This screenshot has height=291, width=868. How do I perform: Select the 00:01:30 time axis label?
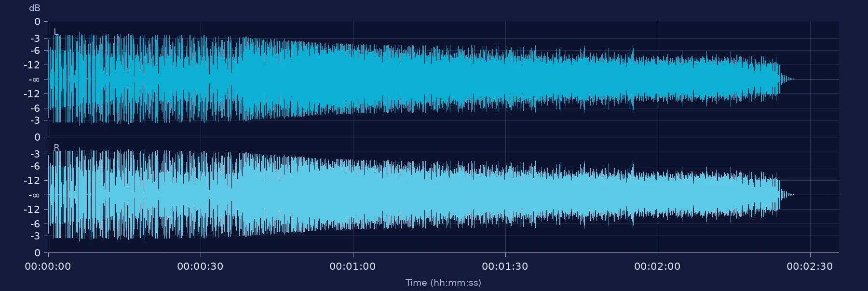(505, 266)
